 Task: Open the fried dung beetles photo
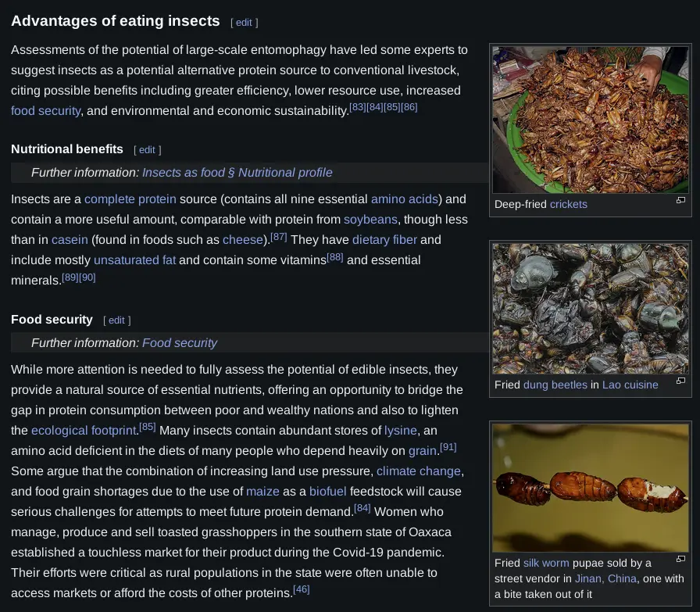click(590, 309)
